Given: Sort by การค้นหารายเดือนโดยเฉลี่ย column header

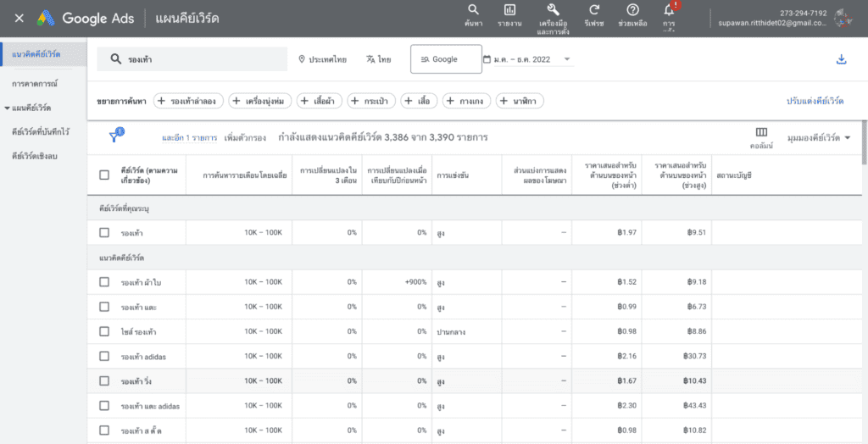Looking at the screenshot, I should point(244,175).
